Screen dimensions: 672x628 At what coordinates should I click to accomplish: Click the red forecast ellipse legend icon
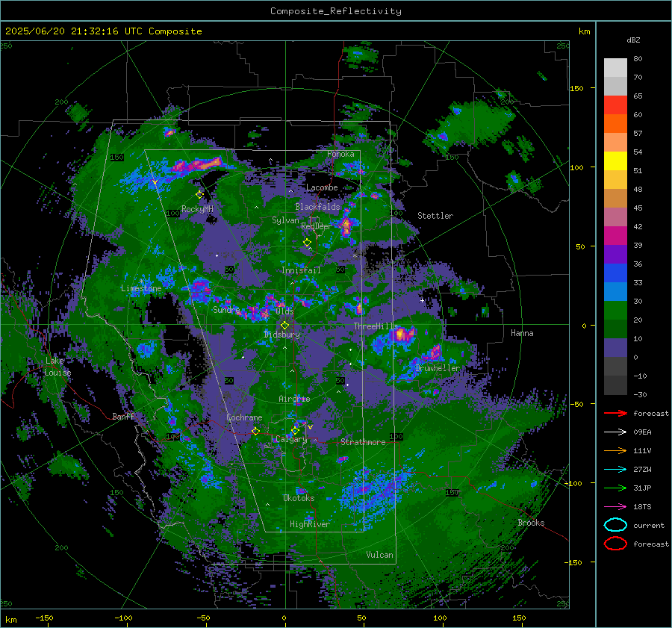click(x=615, y=544)
